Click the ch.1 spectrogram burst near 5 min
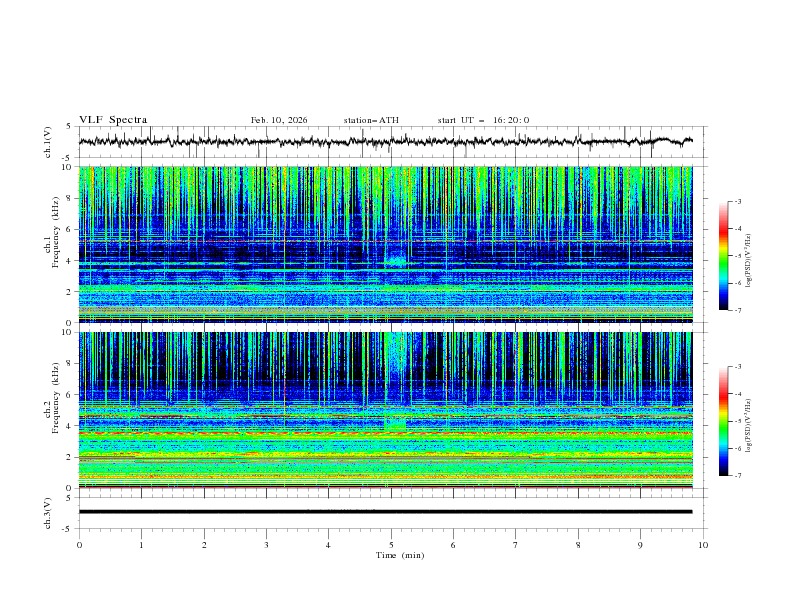The image size is (792, 612). (395, 260)
